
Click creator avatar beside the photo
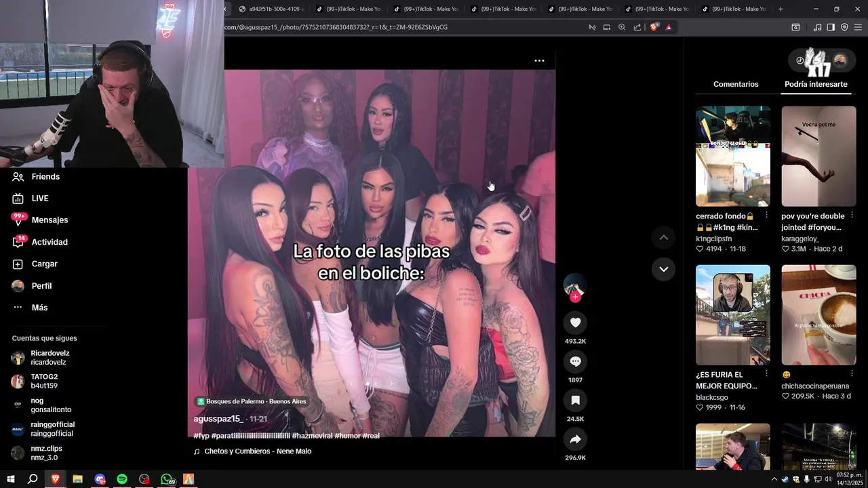574,285
